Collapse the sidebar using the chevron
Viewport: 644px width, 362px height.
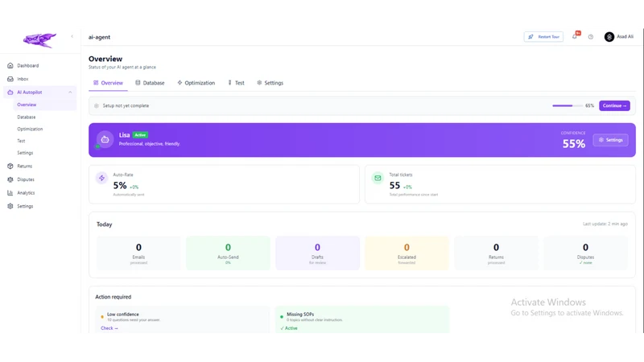click(x=72, y=36)
